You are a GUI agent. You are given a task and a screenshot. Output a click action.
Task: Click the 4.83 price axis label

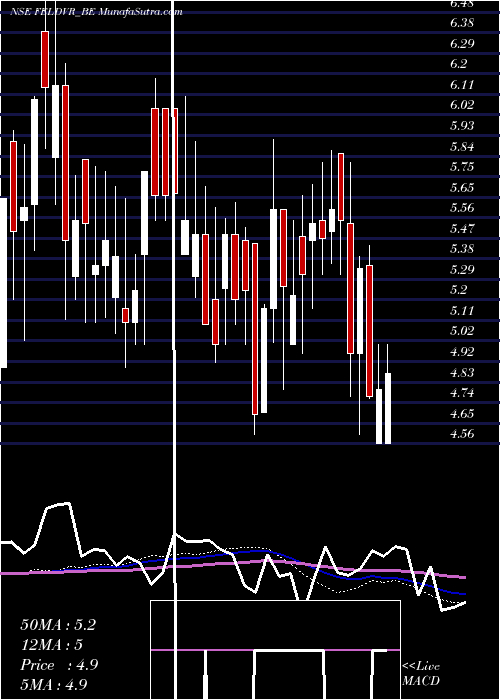462,372
